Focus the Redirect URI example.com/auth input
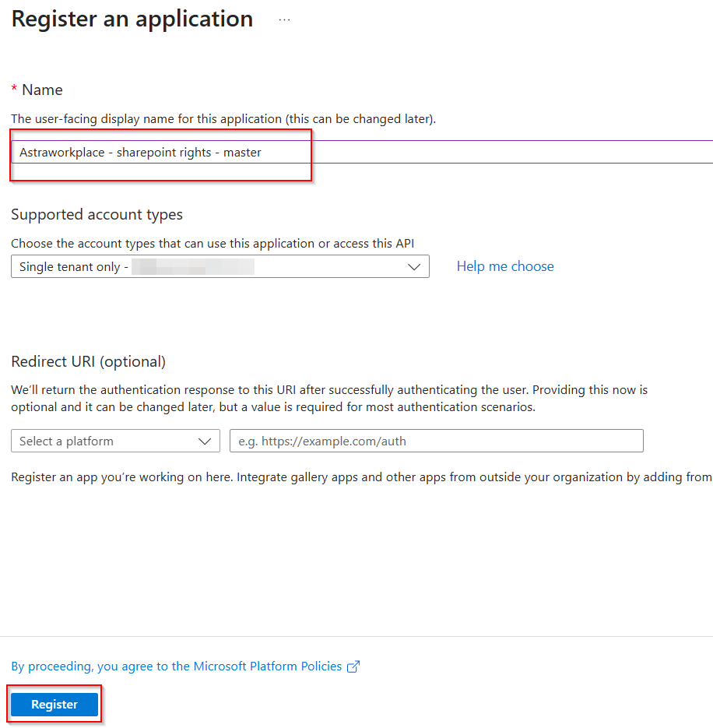The height and width of the screenshot is (728, 713). click(436, 441)
